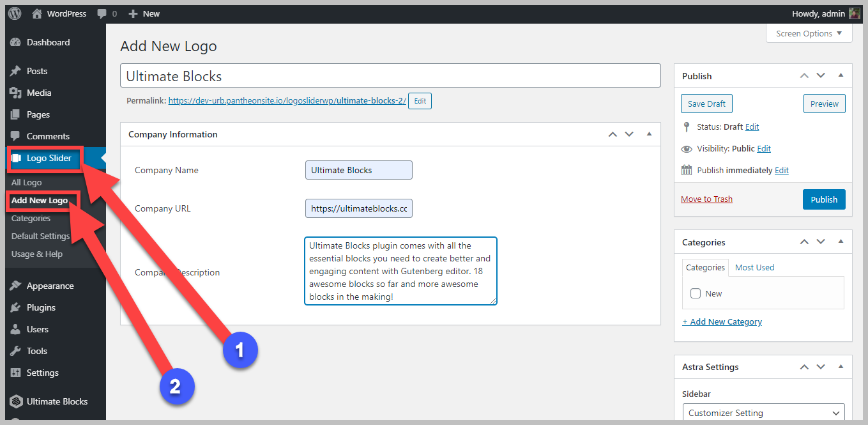Move Astra Settings panel down

click(x=821, y=367)
